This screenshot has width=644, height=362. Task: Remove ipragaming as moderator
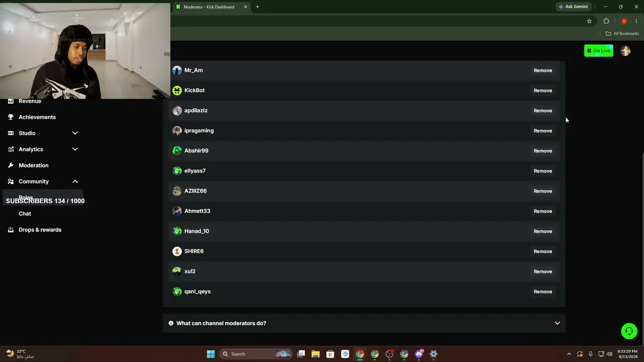[x=543, y=131]
